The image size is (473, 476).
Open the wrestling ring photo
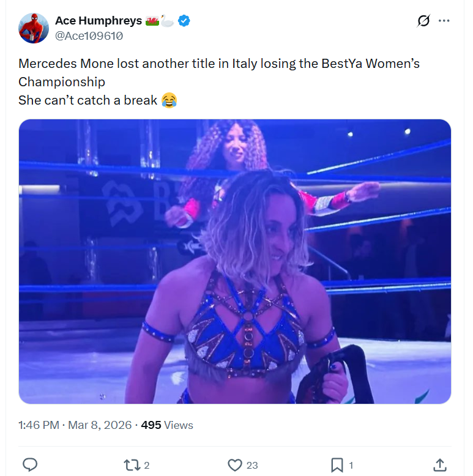pyautogui.click(x=235, y=261)
